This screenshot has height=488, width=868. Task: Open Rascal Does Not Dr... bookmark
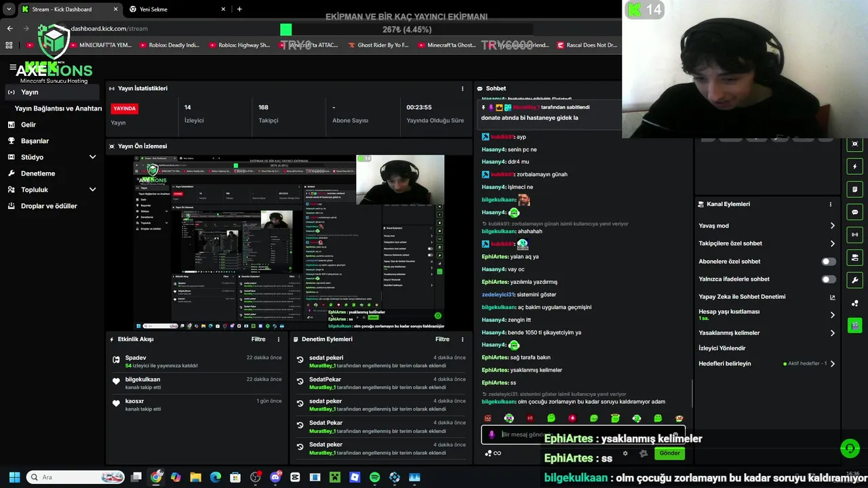(587, 45)
